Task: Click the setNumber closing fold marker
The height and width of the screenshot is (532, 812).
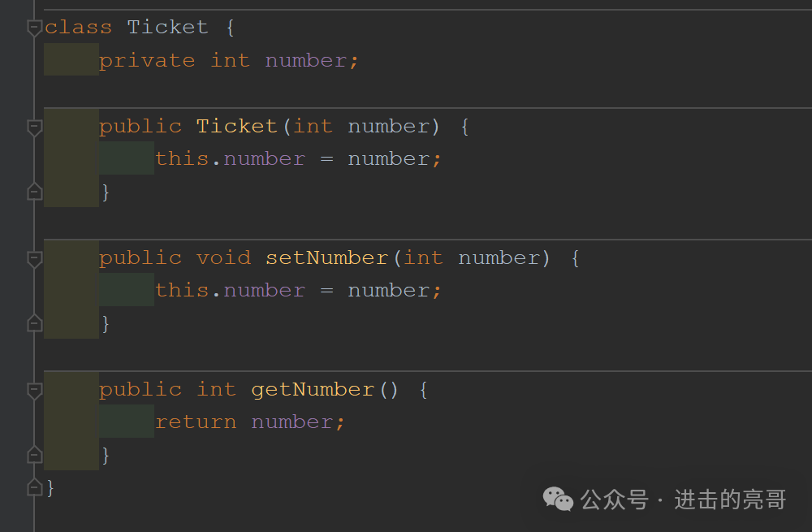Action: pos(34,323)
